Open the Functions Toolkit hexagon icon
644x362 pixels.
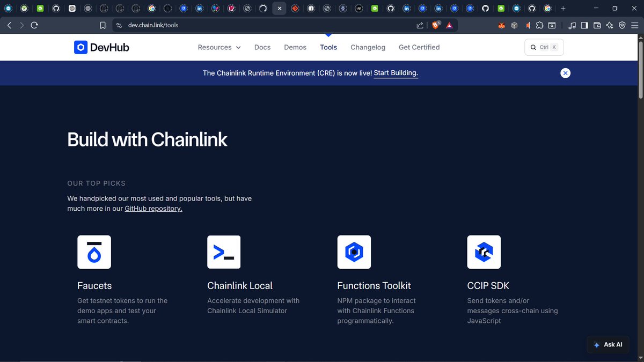click(x=354, y=252)
